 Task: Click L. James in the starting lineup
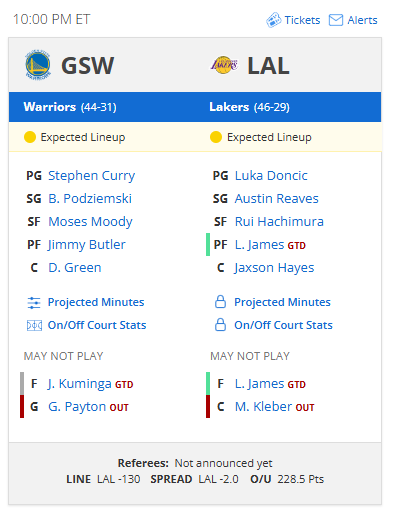coord(259,245)
